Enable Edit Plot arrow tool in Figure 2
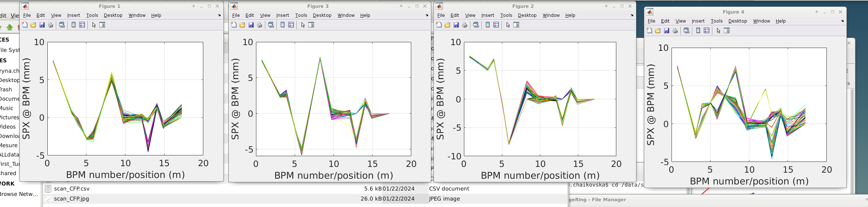The image size is (868, 207). (508, 25)
